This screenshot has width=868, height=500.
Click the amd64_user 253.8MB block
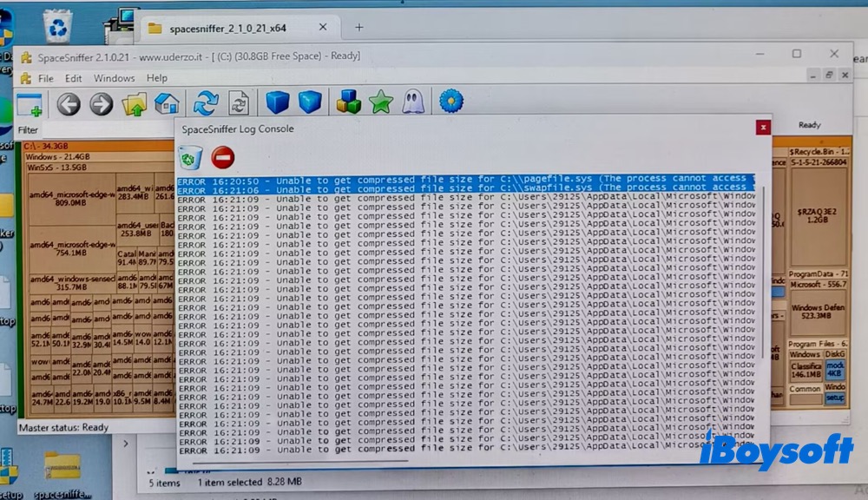pos(137,229)
